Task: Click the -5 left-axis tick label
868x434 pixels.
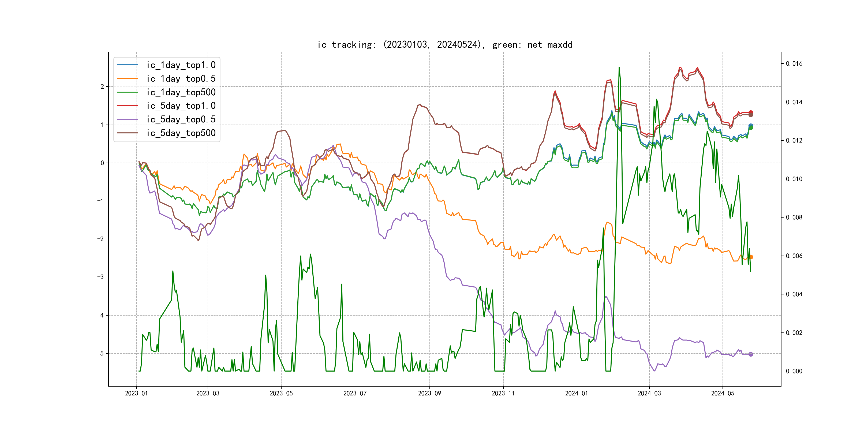Action: point(100,353)
